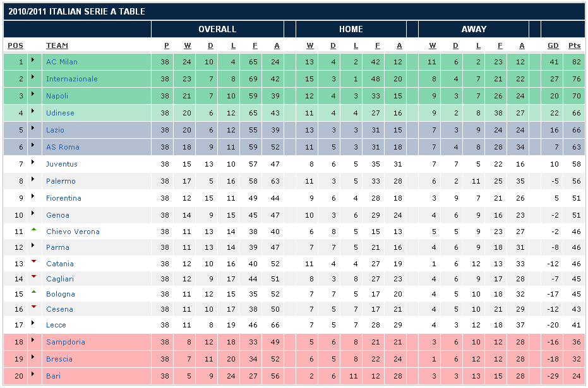The image size is (588, 388).
Task: Click the green up arrow beside Chievo Verona
Action: point(33,230)
